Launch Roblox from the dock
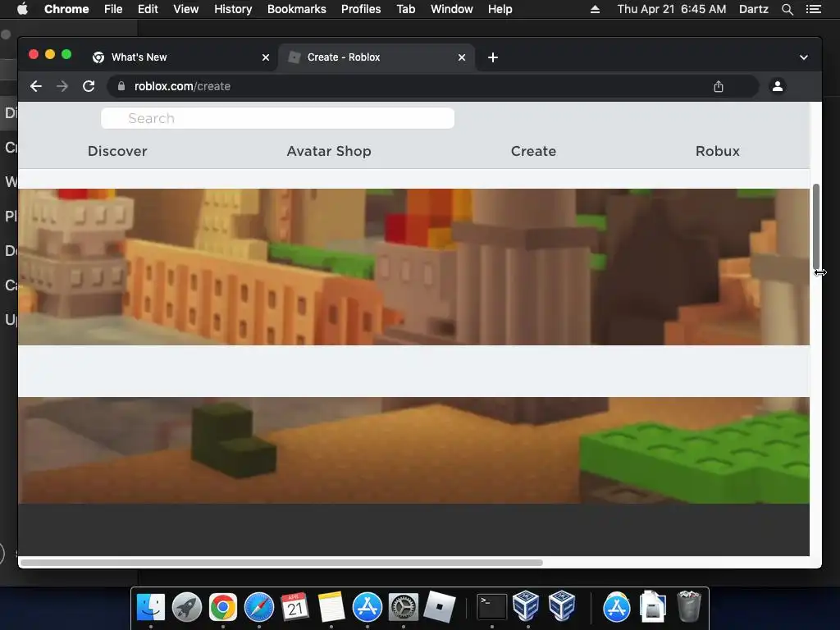This screenshot has height=630, width=840. pyautogui.click(x=440, y=607)
